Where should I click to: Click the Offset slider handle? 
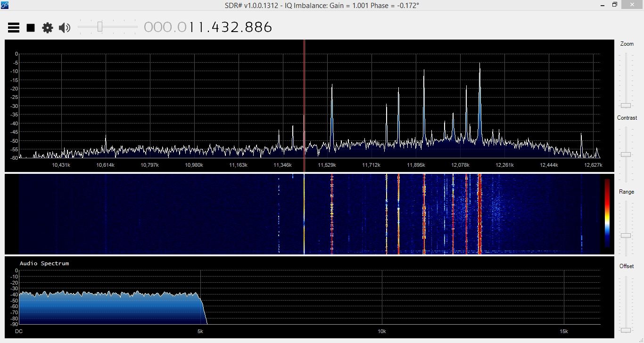tap(626, 330)
